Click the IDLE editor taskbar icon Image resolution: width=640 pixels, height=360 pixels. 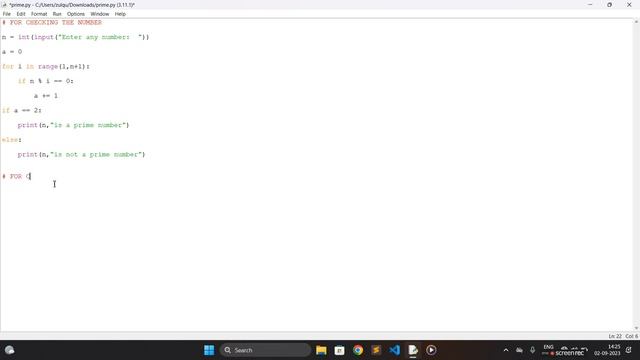413,350
